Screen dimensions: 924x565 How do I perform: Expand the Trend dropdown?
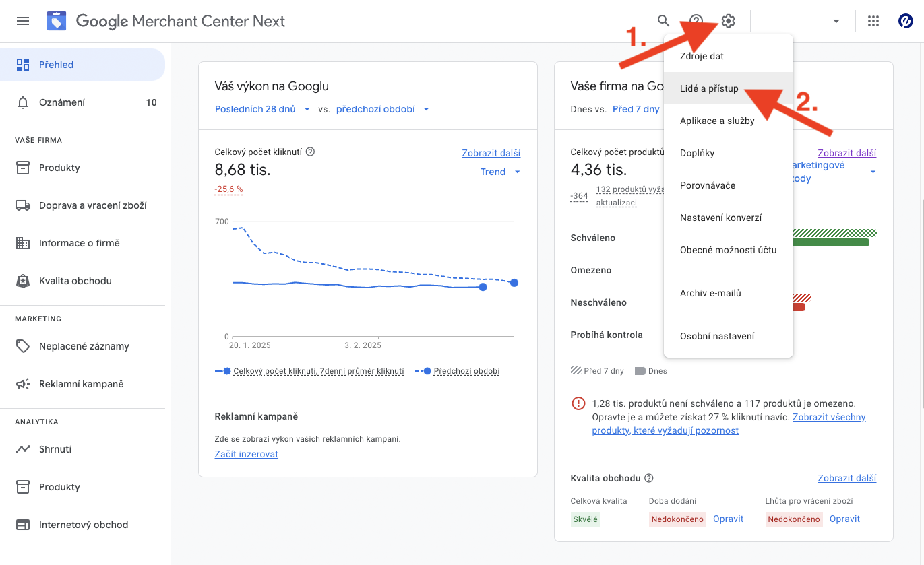500,172
